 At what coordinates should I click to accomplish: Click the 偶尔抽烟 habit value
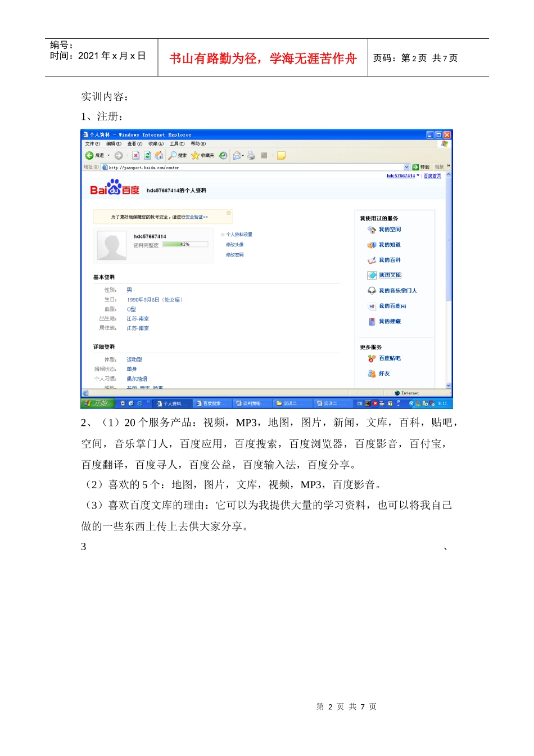(137, 379)
